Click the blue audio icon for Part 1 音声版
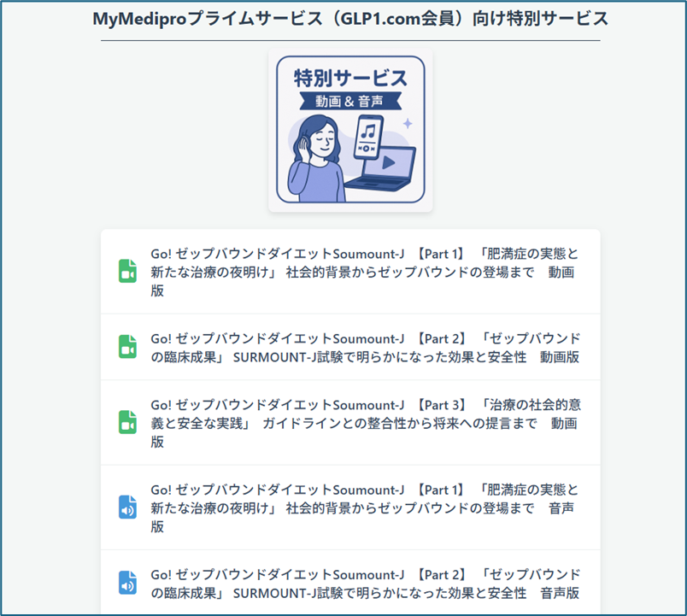Viewport: 687px width, 616px height. pos(127,507)
